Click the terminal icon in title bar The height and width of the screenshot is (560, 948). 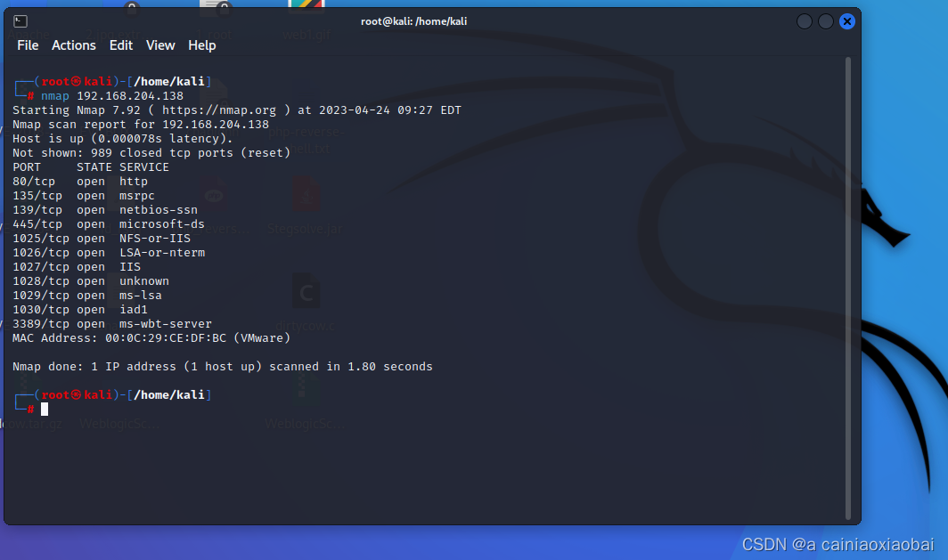[20, 21]
